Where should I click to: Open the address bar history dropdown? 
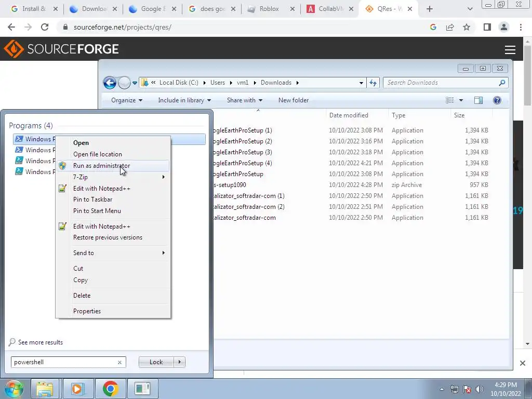pyautogui.click(x=362, y=83)
